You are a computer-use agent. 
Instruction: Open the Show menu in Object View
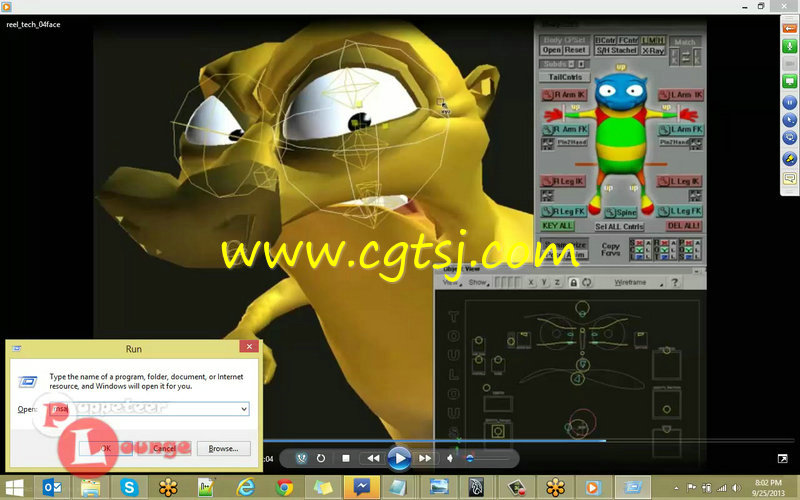(x=479, y=282)
